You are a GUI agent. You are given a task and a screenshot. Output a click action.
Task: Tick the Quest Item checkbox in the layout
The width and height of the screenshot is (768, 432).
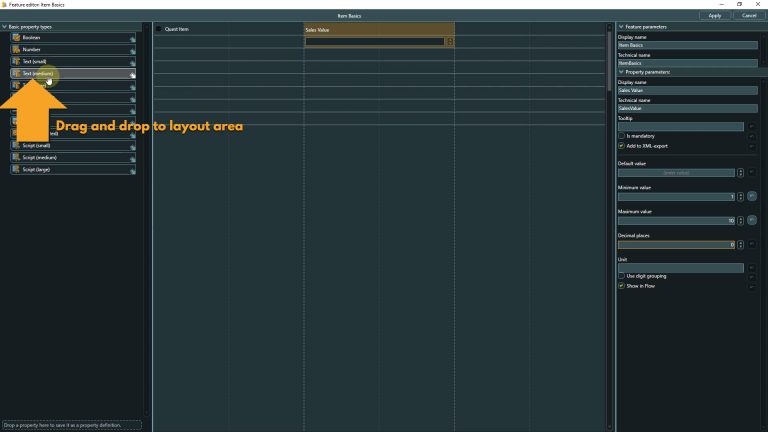(x=159, y=29)
